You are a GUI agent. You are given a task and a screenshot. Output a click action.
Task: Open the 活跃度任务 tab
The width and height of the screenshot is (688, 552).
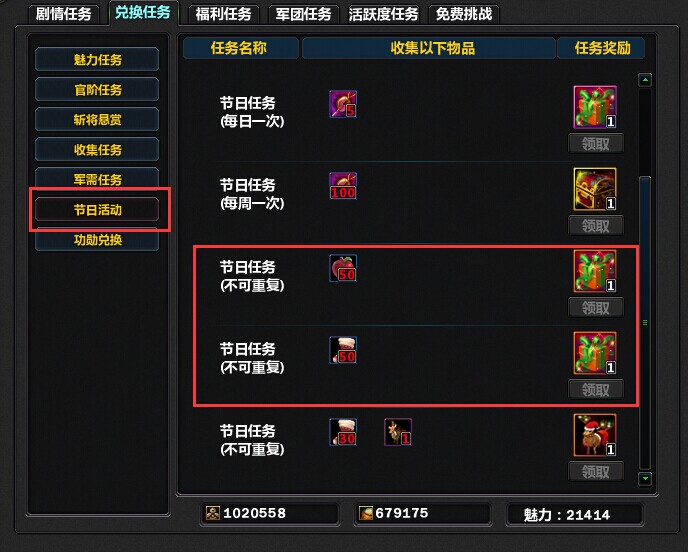pos(383,14)
